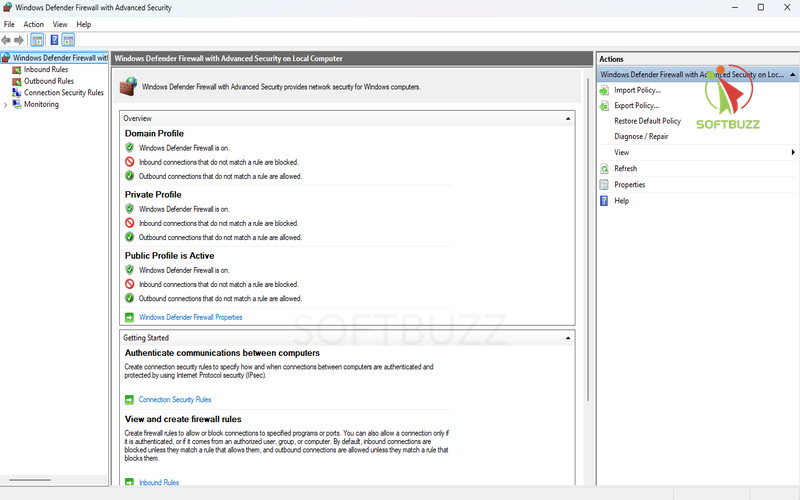Click the Properties icon in Actions pane
Screen dimensions: 800x500
click(604, 185)
